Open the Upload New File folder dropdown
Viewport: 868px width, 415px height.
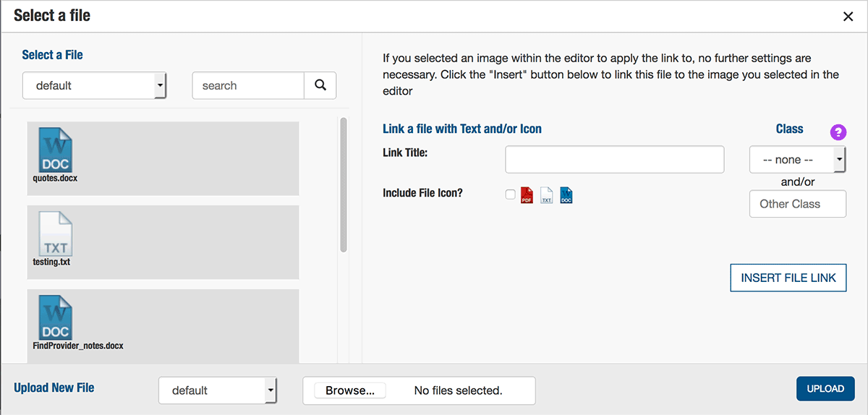coord(218,390)
